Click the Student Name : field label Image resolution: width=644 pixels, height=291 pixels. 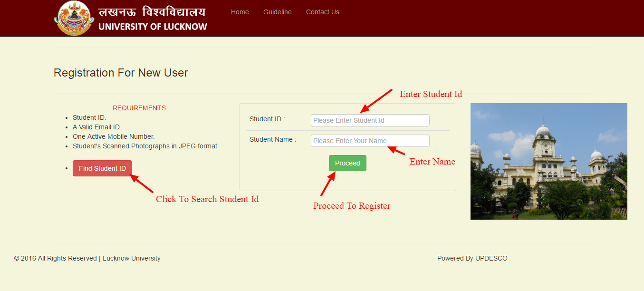(x=273, y=139)
